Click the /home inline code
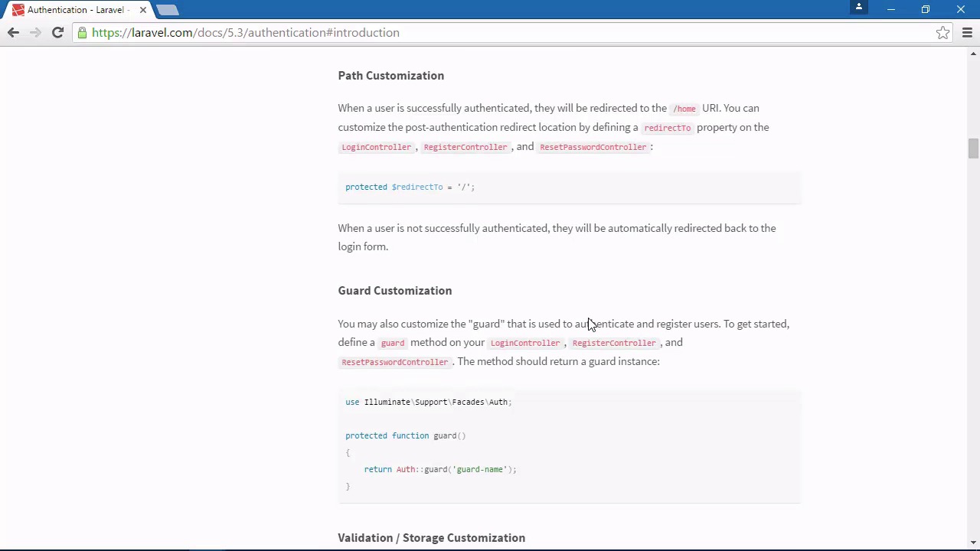The width and height of the screenshot is (980, 551). (684, 109)
